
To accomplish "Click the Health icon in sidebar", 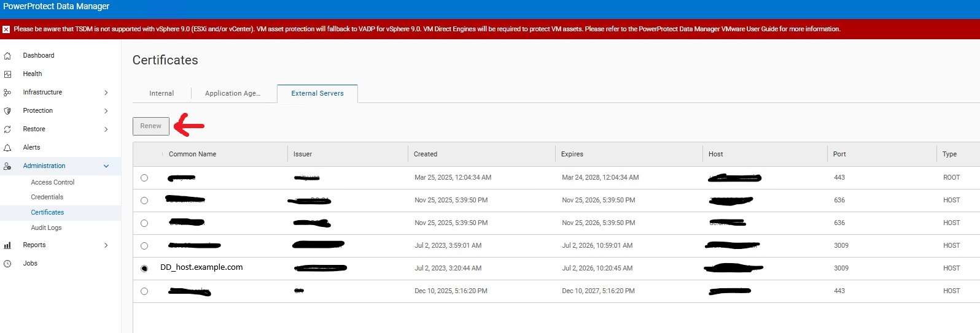I will [x=7, y=74].
